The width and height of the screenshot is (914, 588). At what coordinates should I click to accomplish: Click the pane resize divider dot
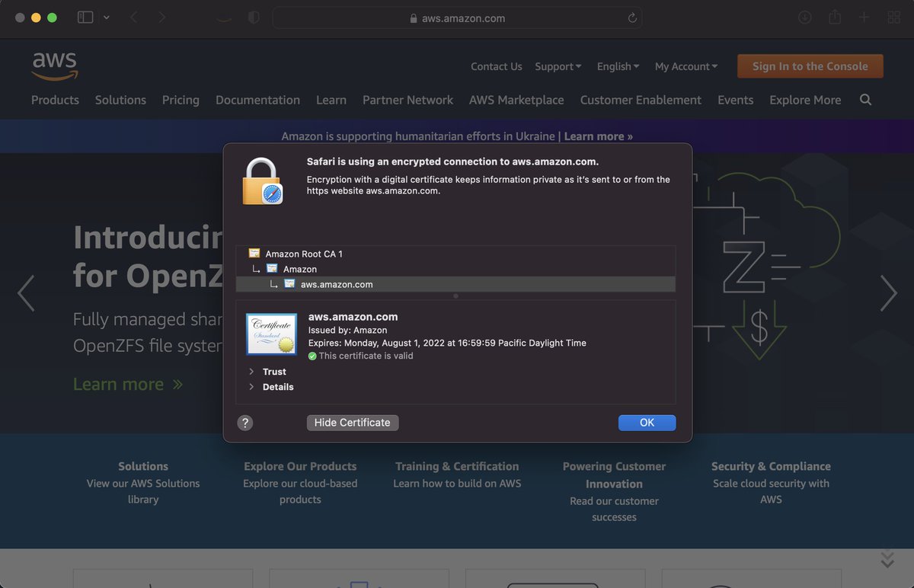pyautogui.click(x=455, y=296)
